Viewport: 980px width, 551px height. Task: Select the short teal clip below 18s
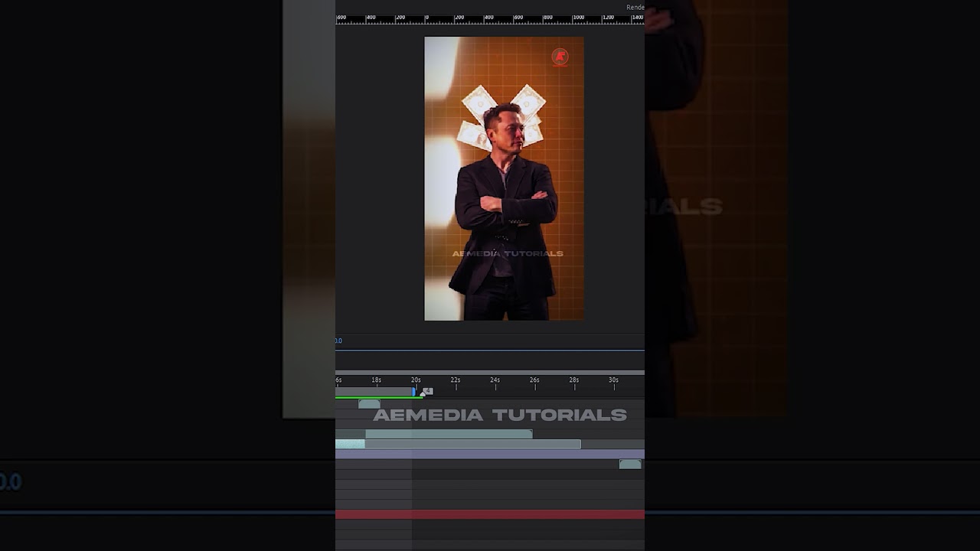[x=369, y=404]
